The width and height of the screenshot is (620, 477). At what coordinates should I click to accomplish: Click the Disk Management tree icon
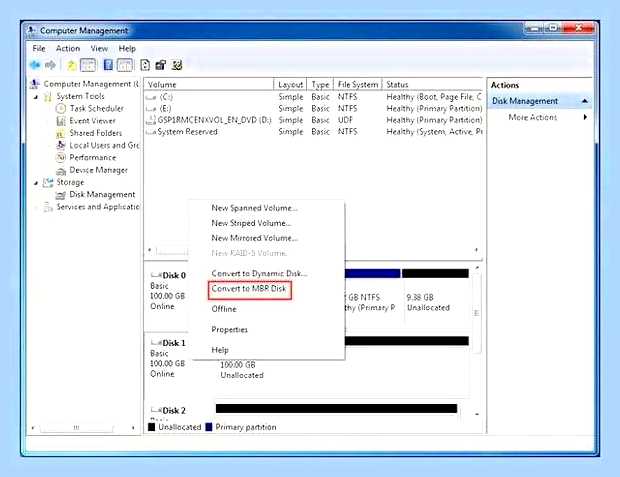point(60,195)
